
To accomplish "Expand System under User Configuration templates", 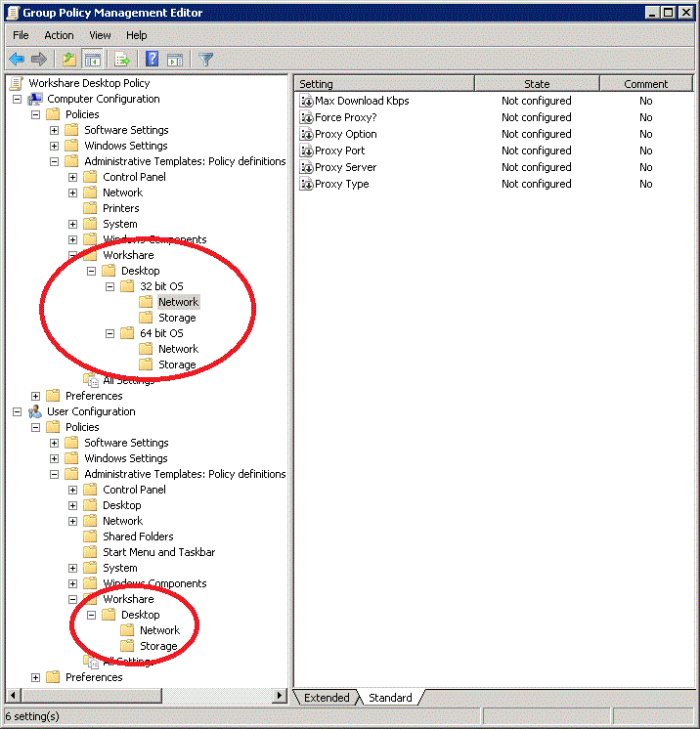I will click(73, 568).
